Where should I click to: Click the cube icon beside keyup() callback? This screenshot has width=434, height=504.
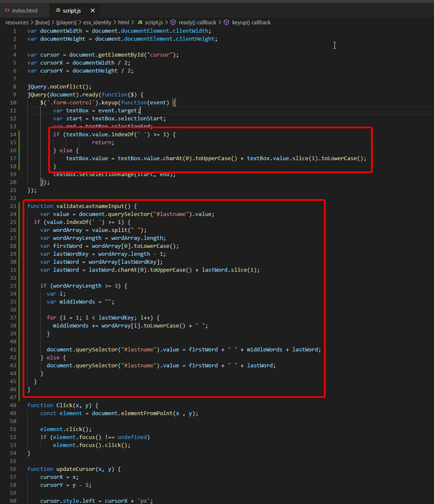coord(226,22)
